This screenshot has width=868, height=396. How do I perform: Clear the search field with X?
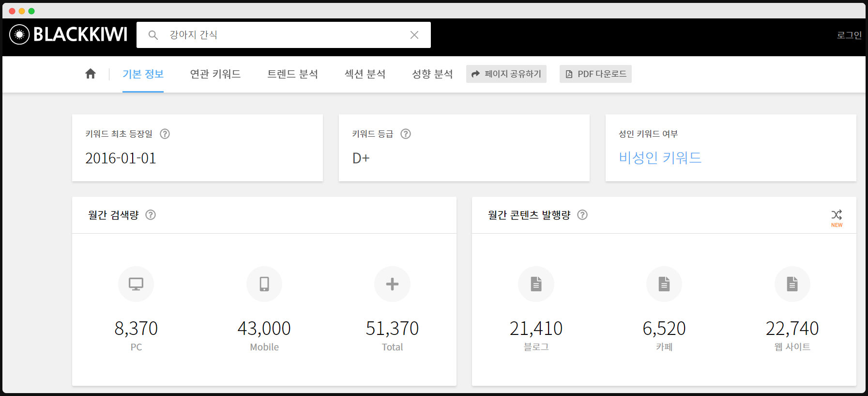414,35
